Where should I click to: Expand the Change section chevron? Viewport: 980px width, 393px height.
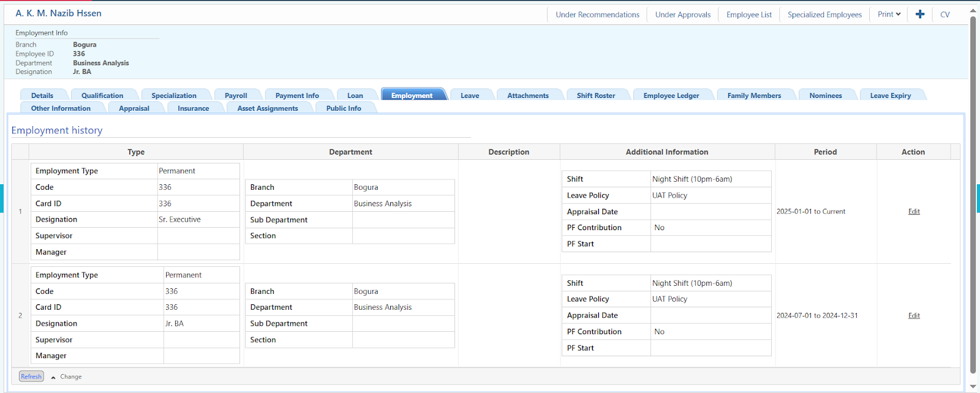point(53,377)
